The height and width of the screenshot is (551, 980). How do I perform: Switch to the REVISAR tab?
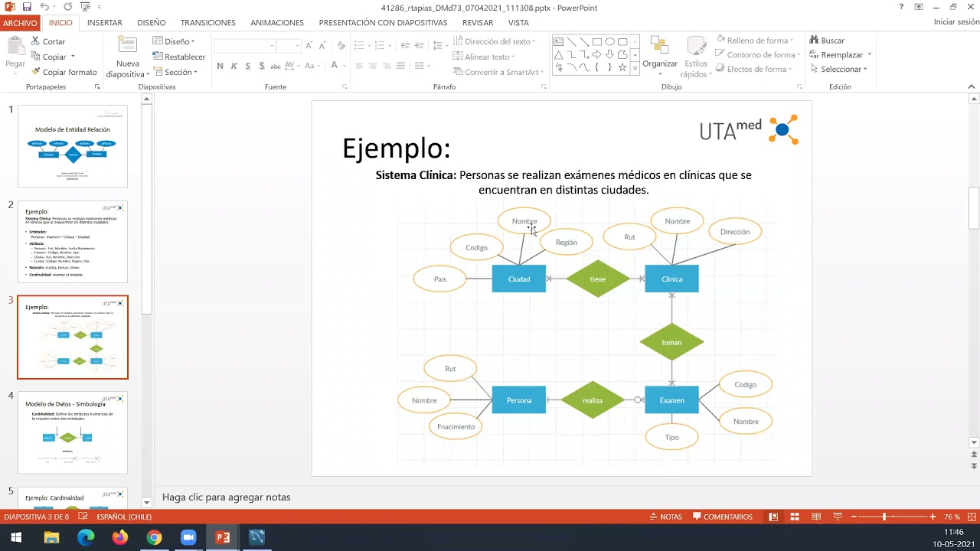[x=478, y=22]
